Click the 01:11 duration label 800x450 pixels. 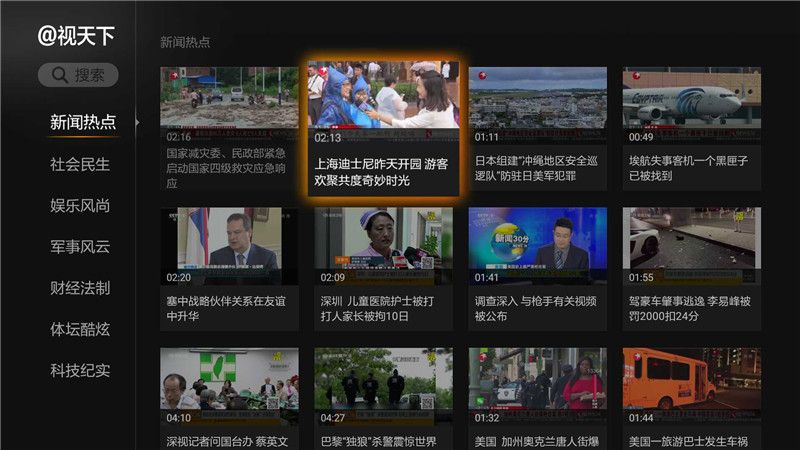(x=486, y=137)
